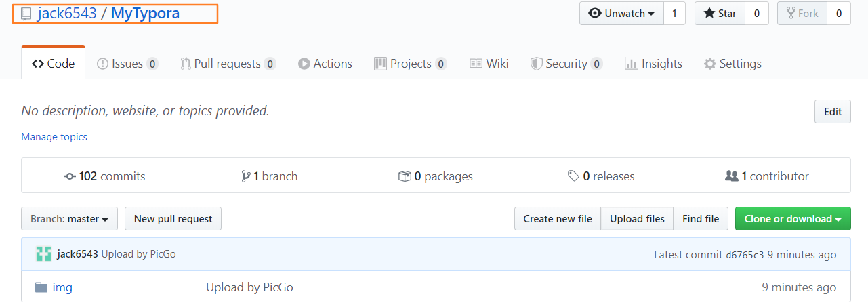Viewport: 868px width, 305px height.
Task: Click the New pull request button
Action: pyautogui.click(x=173, y=219)
